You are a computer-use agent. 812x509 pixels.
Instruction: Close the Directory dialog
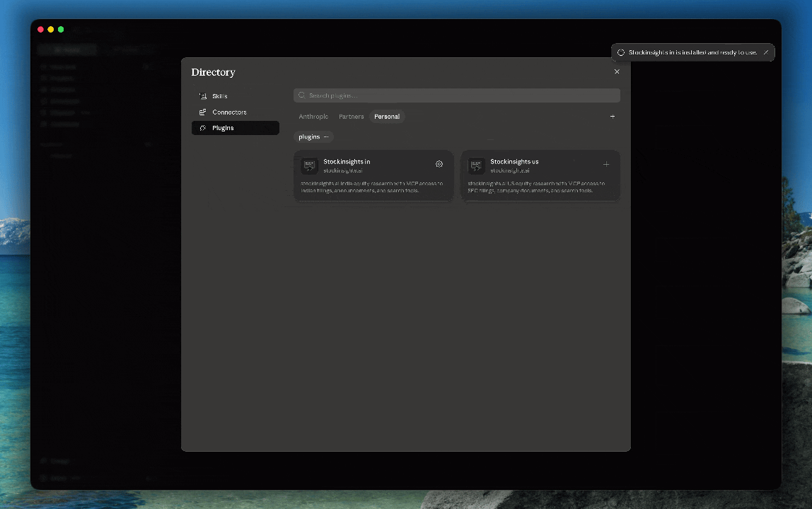pyautogui.click(x=617, y=71)
